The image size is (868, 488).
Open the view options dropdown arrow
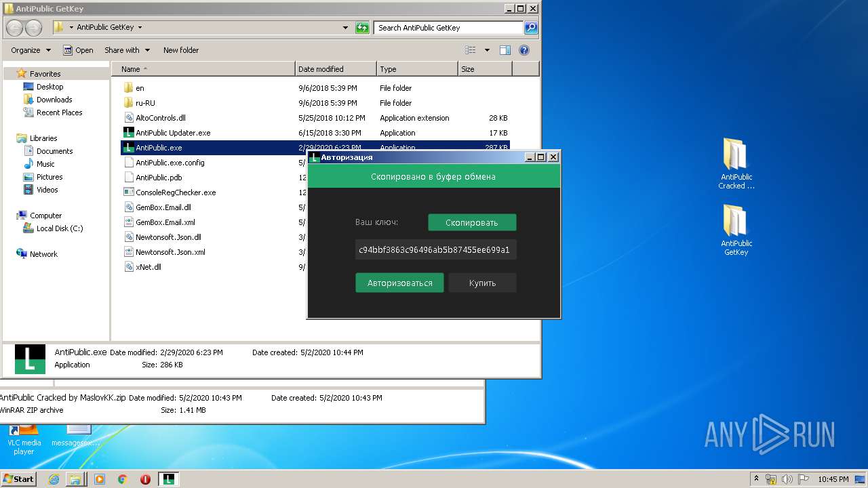point(487,50)
